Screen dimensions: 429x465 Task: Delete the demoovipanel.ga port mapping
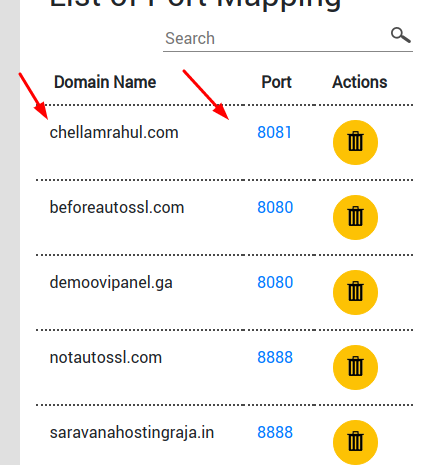[355, 292]
